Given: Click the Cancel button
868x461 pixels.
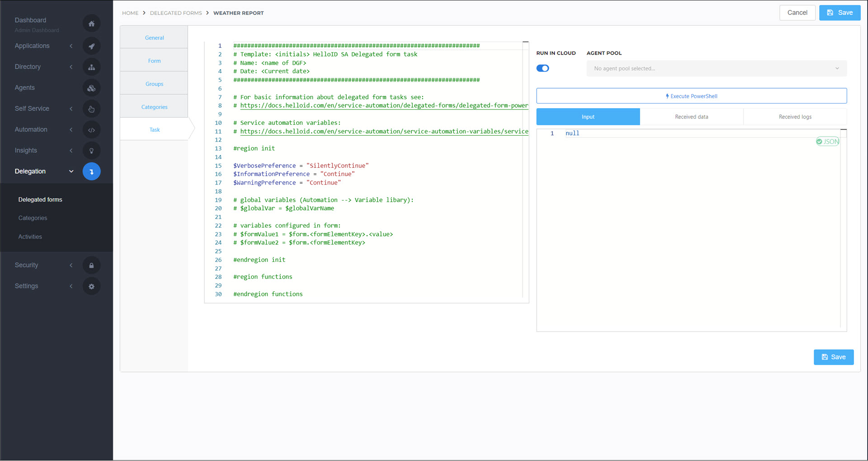Looking at the screenshot, I should click(797, 13).
